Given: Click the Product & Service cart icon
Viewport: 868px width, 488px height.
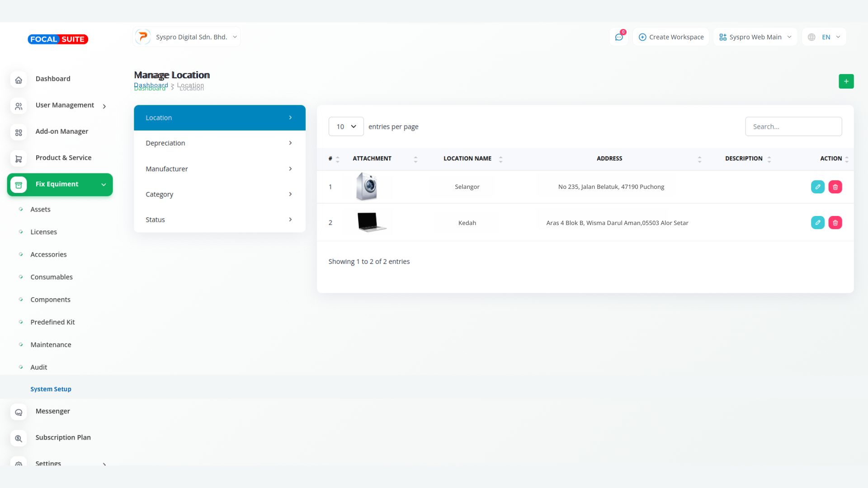Looking at the screenshot, I should point(19,159).
